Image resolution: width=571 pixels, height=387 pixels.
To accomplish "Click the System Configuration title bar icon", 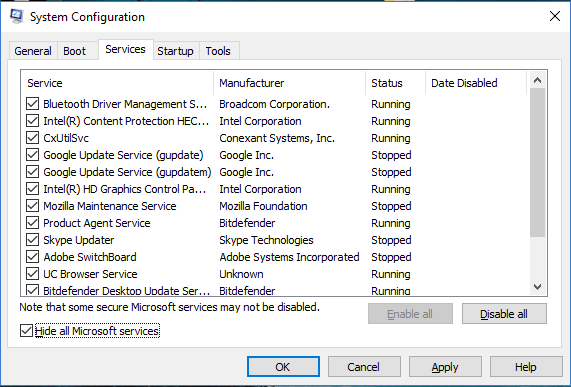I will click(16, 16).
